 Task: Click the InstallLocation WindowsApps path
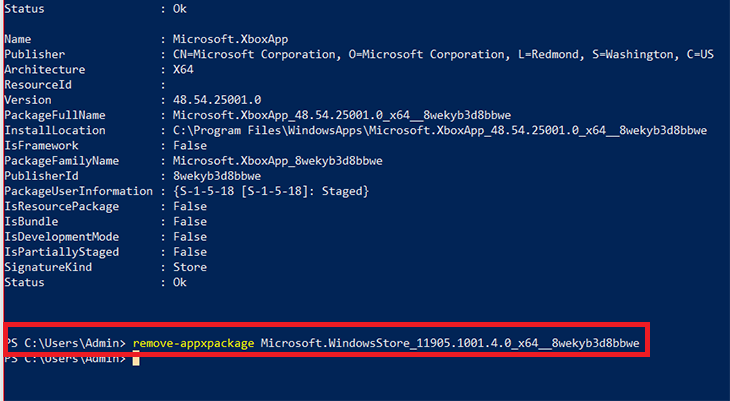[439, 130]
